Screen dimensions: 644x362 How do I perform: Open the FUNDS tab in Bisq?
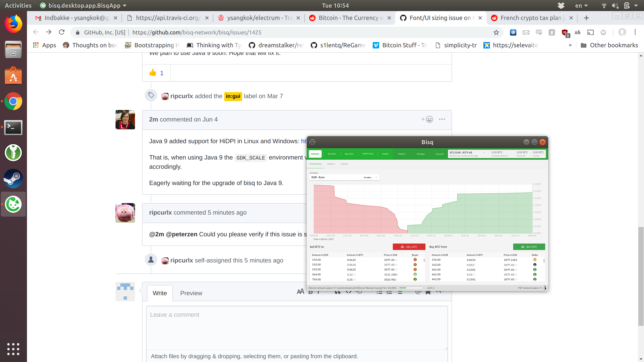click(385, 154)
